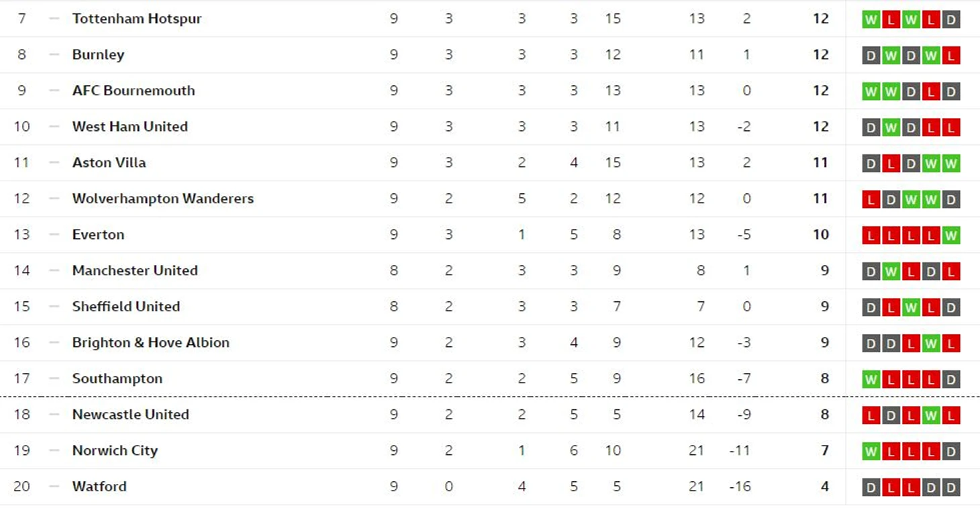The width and height of the screenshot is (980, 508).
Task: Click Norwich City's green W form badge
Action: click(871, 452)
